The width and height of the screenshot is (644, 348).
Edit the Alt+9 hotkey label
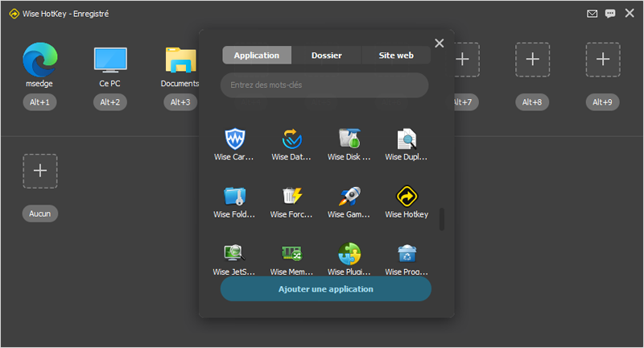tap(602, 102)
